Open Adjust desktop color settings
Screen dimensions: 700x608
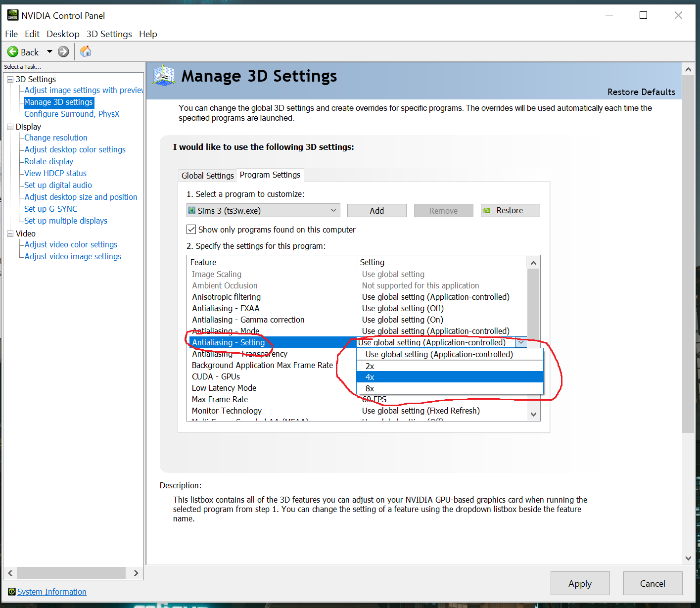pyautogui.click(x=75, y=149)
